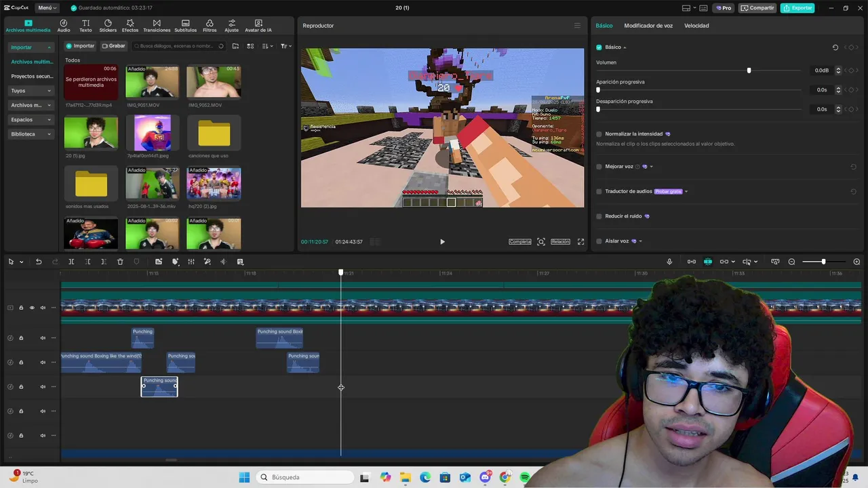This screenshot has height=488, width=868.
Task: Click the Completa preview quality button
Action: coord(520,242)
